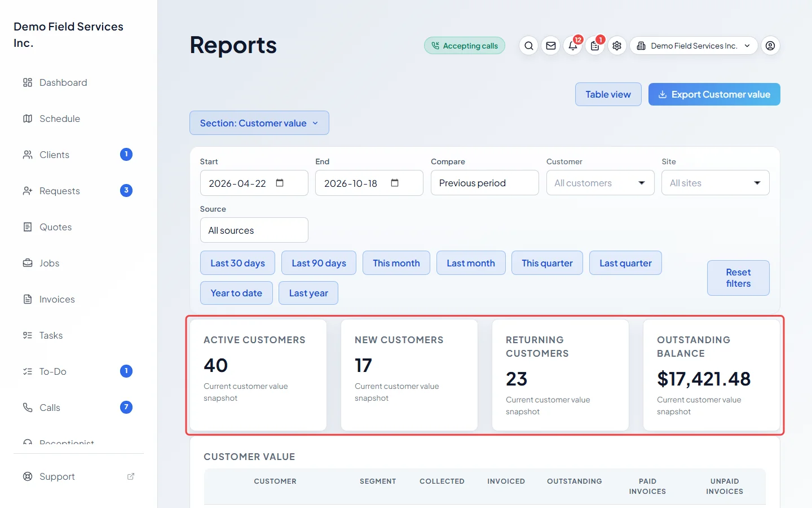Select the This quarter preset
The width and height of the screenshot is (812, 508).
click(547, 263)
